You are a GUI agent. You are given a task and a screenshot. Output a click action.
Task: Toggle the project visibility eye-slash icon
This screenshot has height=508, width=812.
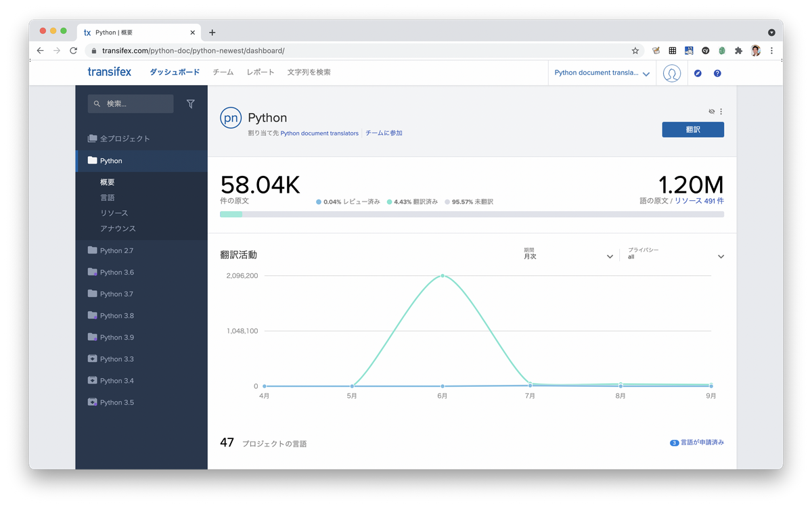[711, 112]
